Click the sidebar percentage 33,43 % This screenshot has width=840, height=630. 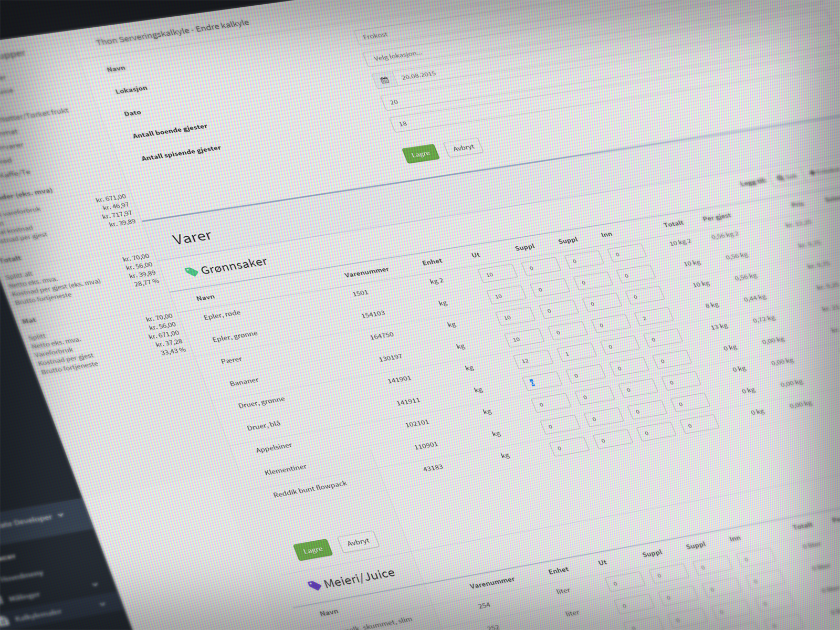point(173,350)
